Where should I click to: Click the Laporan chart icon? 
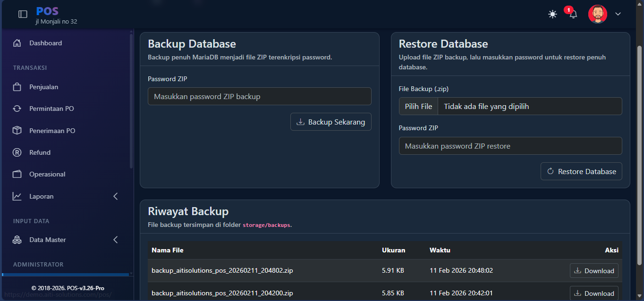point(17,196)
